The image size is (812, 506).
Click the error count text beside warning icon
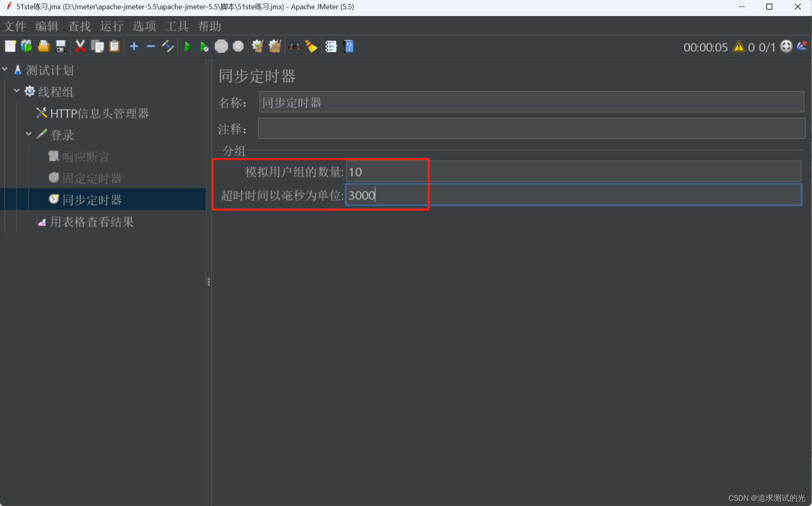coord(751,47)
